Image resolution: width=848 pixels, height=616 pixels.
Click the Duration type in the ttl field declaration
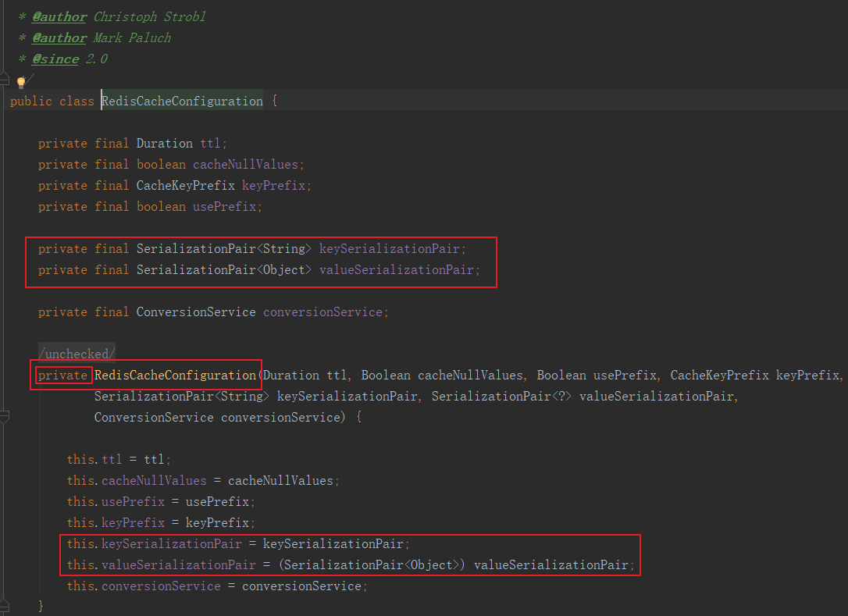tap(165, 144)
